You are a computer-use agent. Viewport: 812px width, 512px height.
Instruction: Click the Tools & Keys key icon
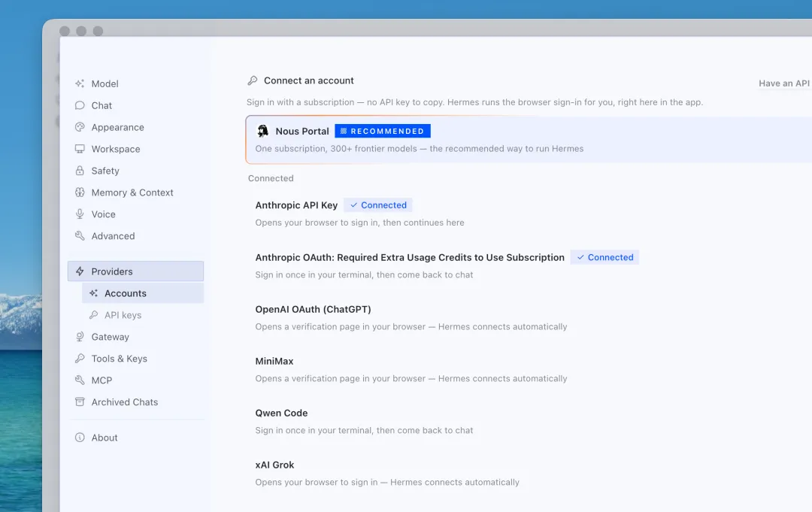(80, 358)
